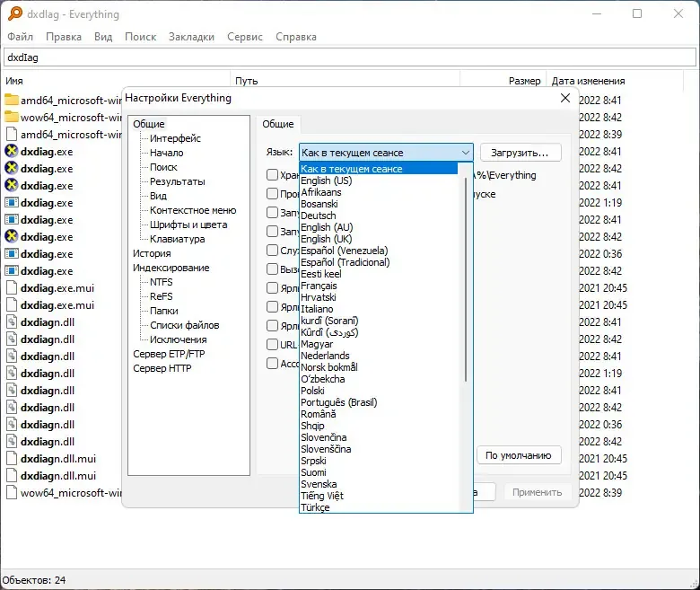Sort by the Путь column header
This screenshot has width=700, height=590.
pyautogui.click(x=345, y=81)
